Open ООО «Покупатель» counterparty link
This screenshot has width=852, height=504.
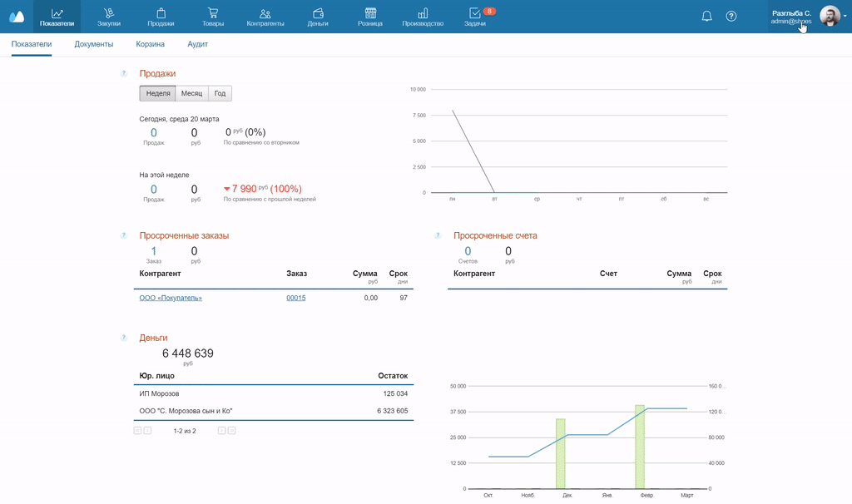171,298
